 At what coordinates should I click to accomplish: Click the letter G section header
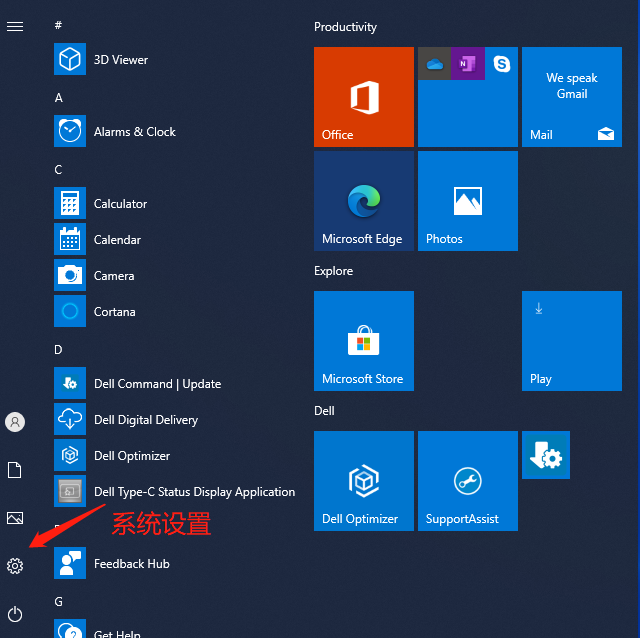[x=59, y=601]
